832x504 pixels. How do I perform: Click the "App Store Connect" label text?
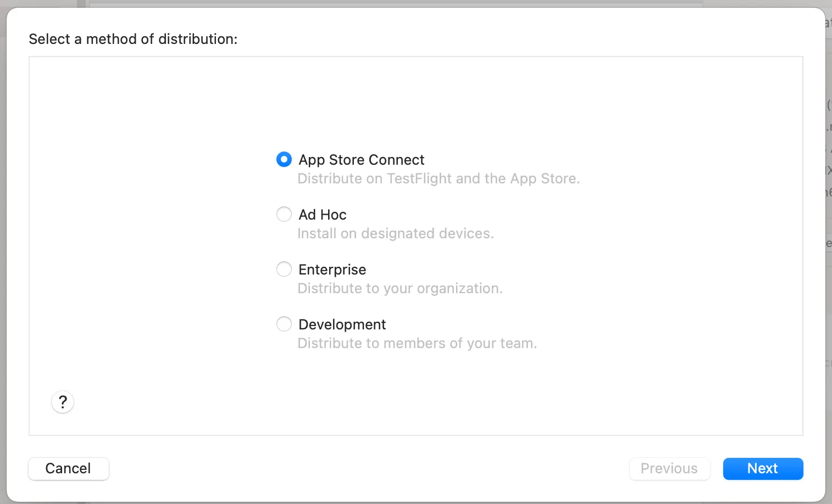click(361, 160)
